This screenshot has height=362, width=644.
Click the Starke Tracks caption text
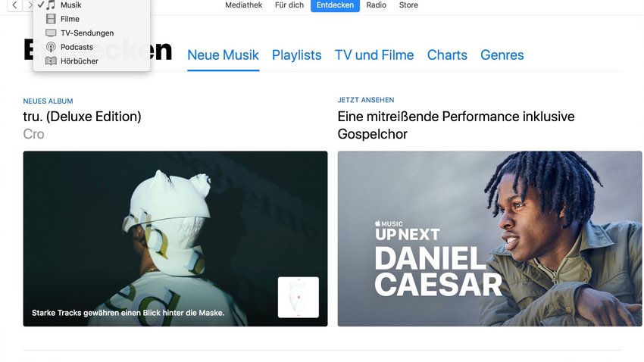coord(128,313)
